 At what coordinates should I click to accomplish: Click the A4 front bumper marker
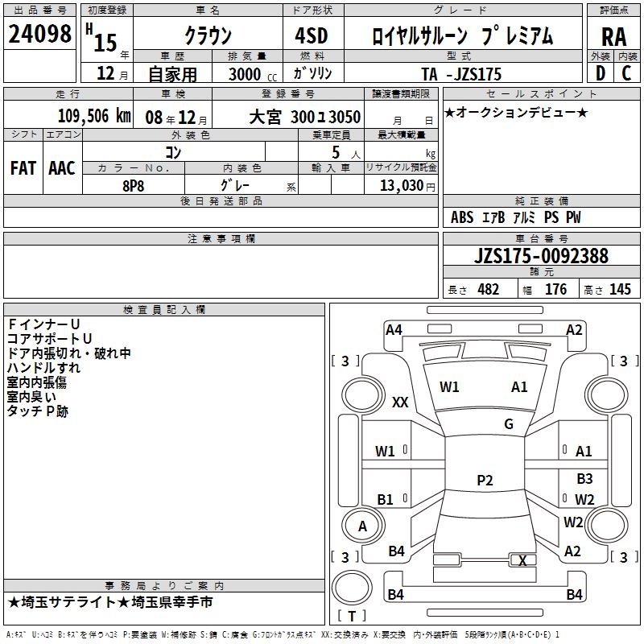click(394, 329)
